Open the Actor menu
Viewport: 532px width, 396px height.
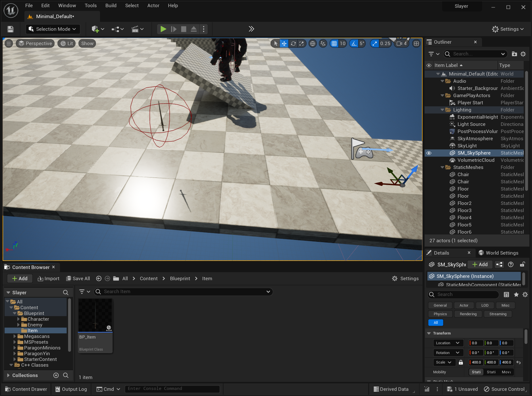click(x=153, y=5)
